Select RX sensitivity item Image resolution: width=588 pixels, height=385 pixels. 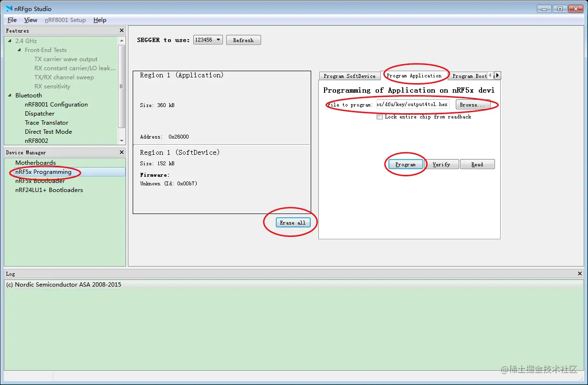click(x=52, y=86)
